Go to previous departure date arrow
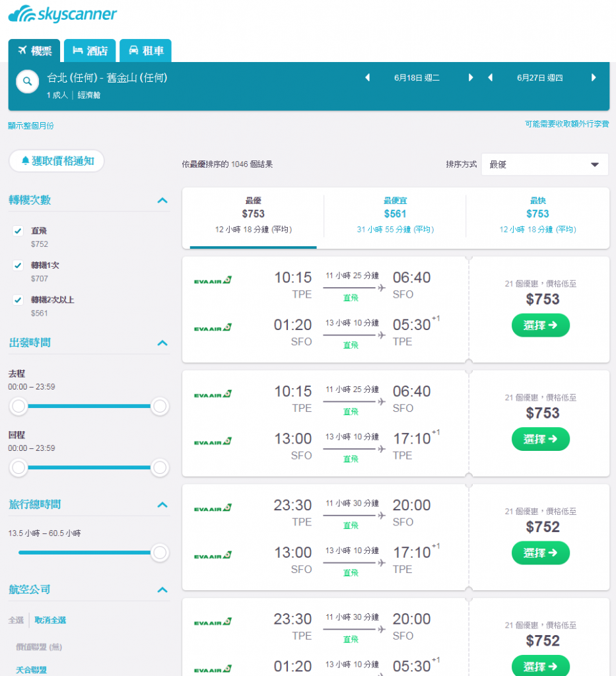The height and width of the screenshot is (676, 616). pos(367,78)
